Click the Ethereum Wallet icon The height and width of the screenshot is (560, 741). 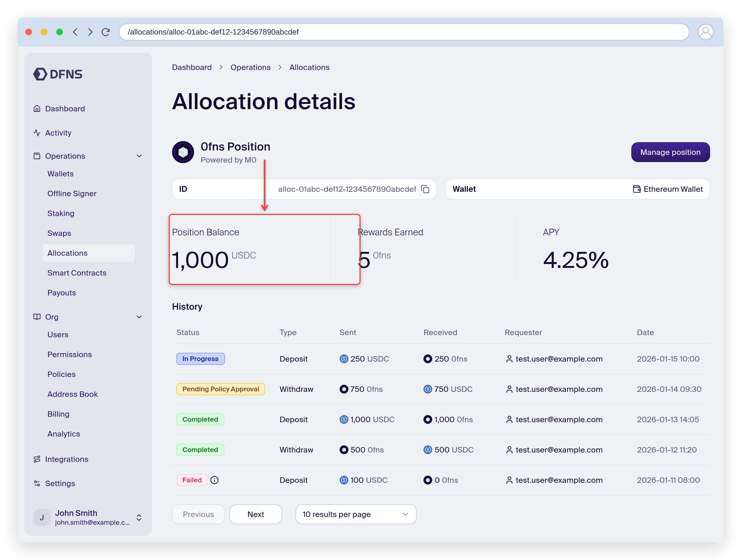pyautogui.click(x=637, y=189)
